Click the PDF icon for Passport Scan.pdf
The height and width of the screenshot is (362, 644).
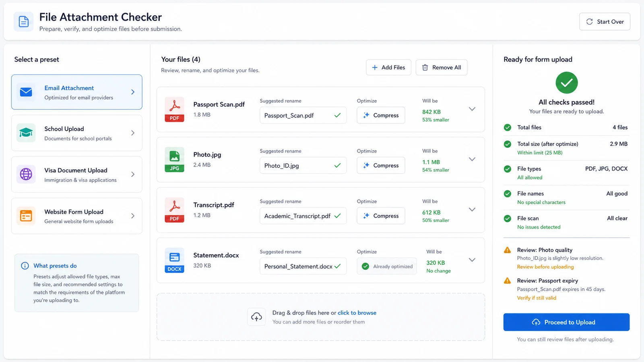(174, 109)
